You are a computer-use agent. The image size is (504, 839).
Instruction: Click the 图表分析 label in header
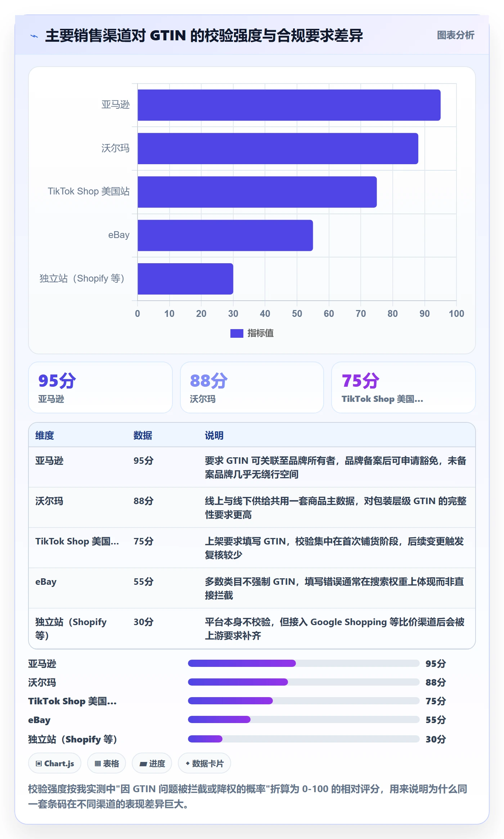pos(455,35)
